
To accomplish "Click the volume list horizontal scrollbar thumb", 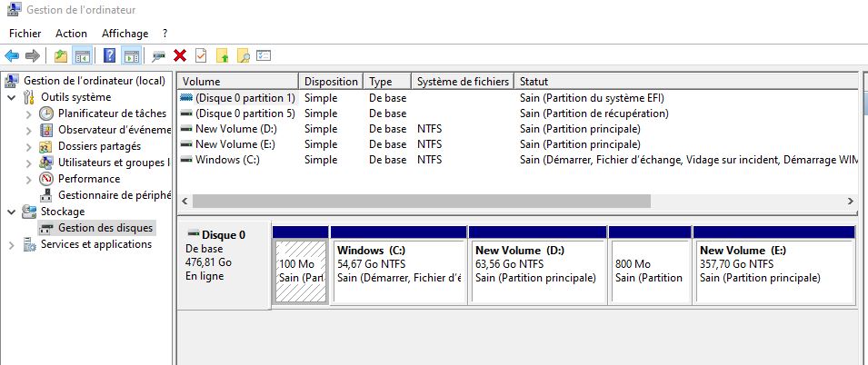I will click(x=421, y=202).
